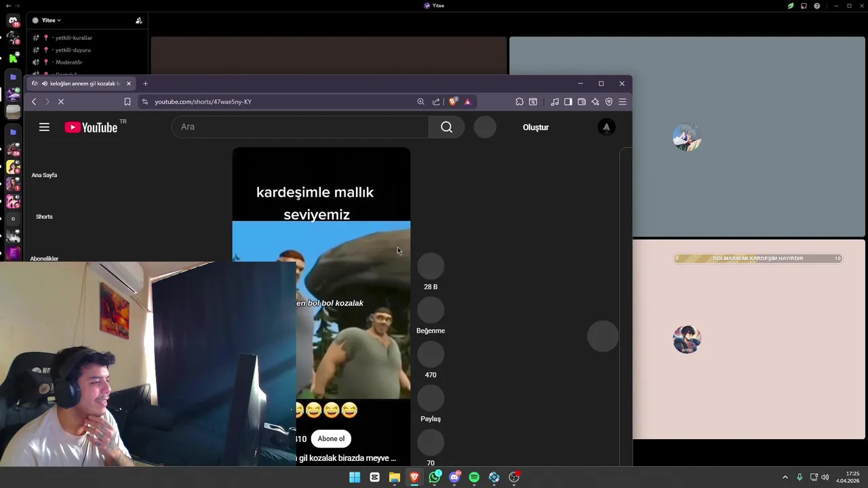Open the yetkili-duyuru channel
868x488 pixels.
pyautogui.click(x=73, y=50)
